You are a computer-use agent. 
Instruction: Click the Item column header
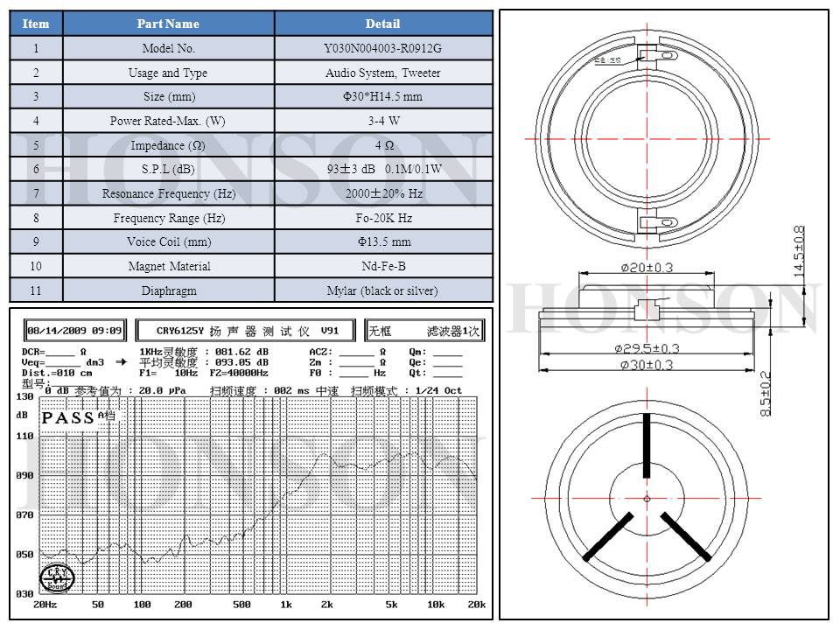click(36, 24)
